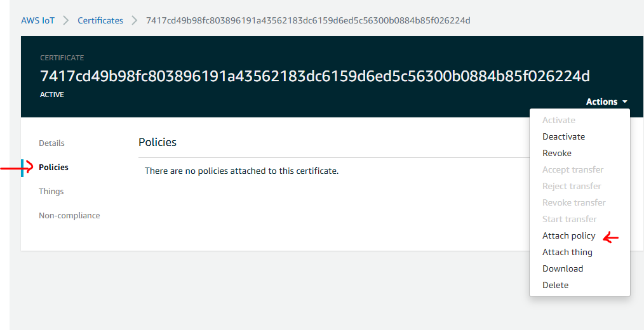Click Delete in the Actions menu
Screen dimensions: 644x330
point(555,285)
